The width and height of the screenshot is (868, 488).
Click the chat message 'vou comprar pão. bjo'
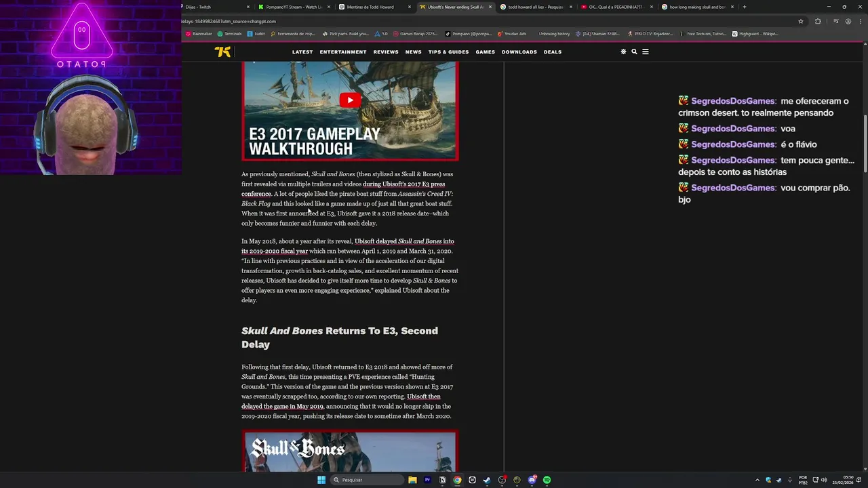[x=764, y=193]
